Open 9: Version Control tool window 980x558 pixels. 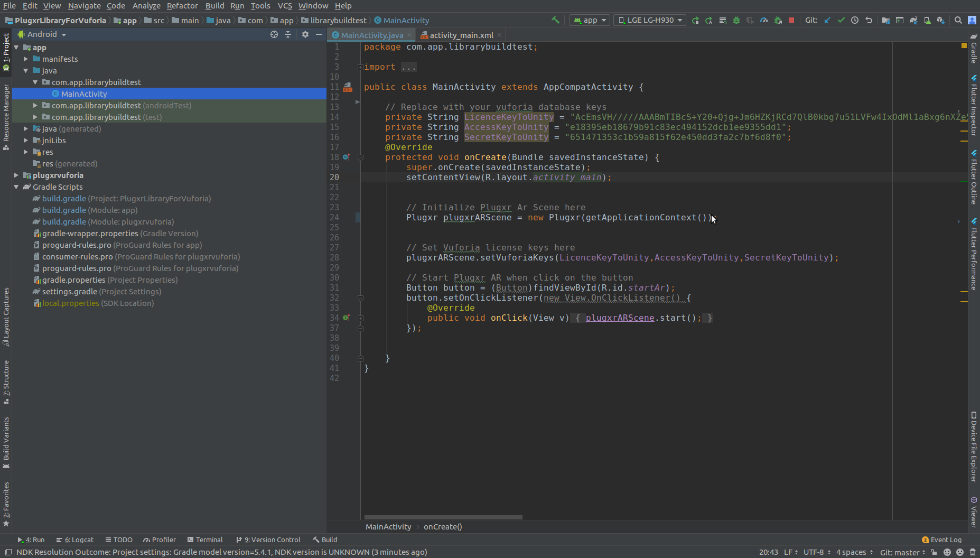(268, 540)
